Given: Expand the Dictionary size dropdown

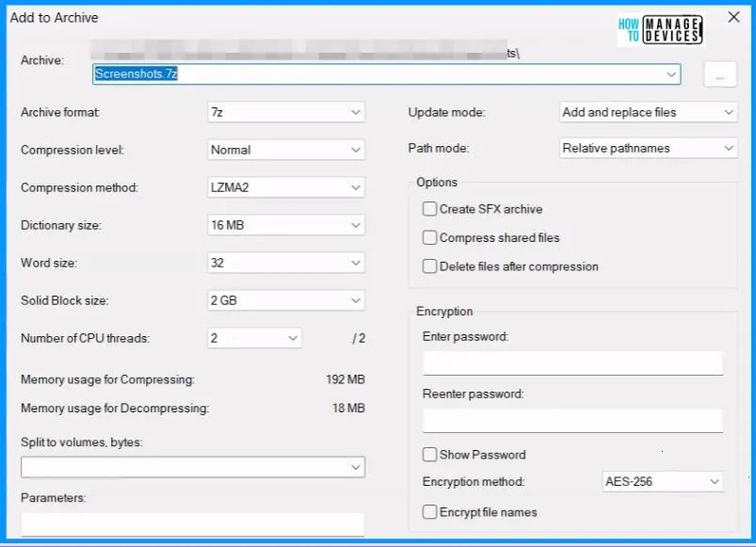Looking at the screenshot, I should click(286, 225).
